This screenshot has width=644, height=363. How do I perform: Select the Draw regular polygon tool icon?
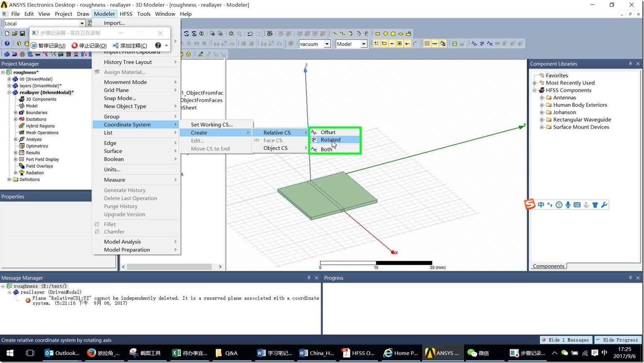(393, 33)
